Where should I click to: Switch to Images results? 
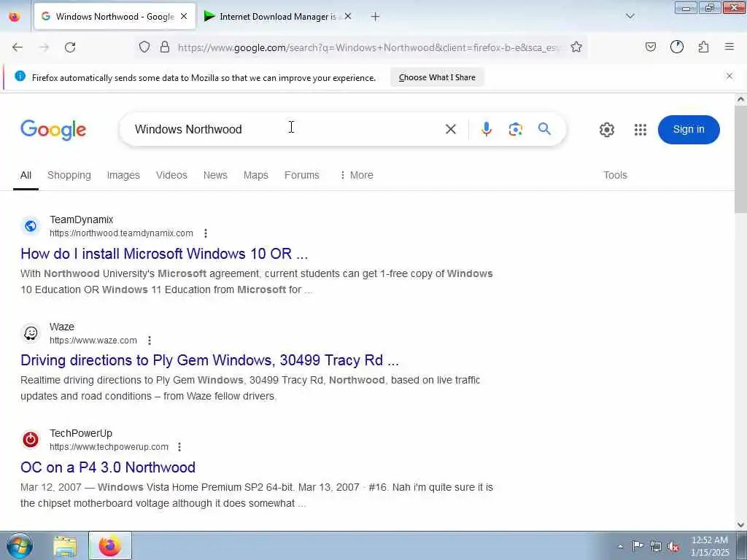tap(123, 175)
